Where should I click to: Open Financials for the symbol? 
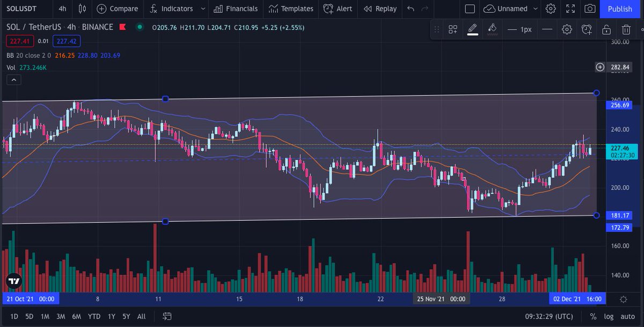(236, 9)
